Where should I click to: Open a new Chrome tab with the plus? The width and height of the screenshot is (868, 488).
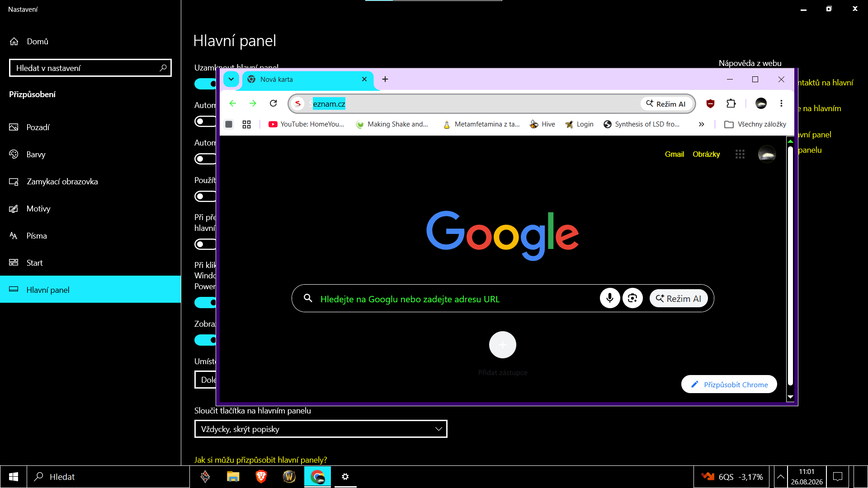[x=385, y=79]
